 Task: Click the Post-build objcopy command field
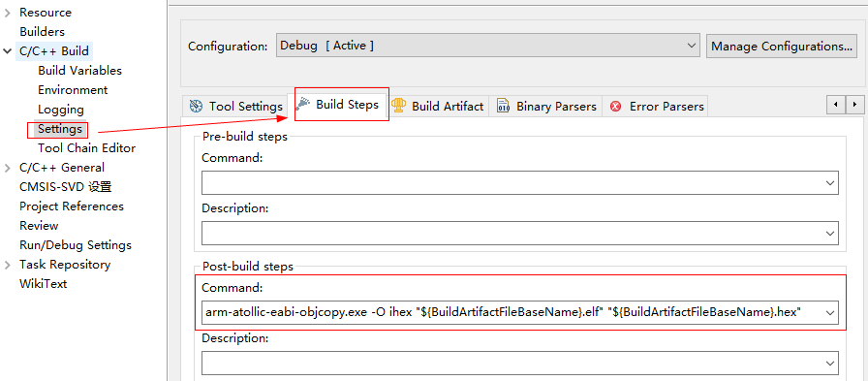(520, 312)
